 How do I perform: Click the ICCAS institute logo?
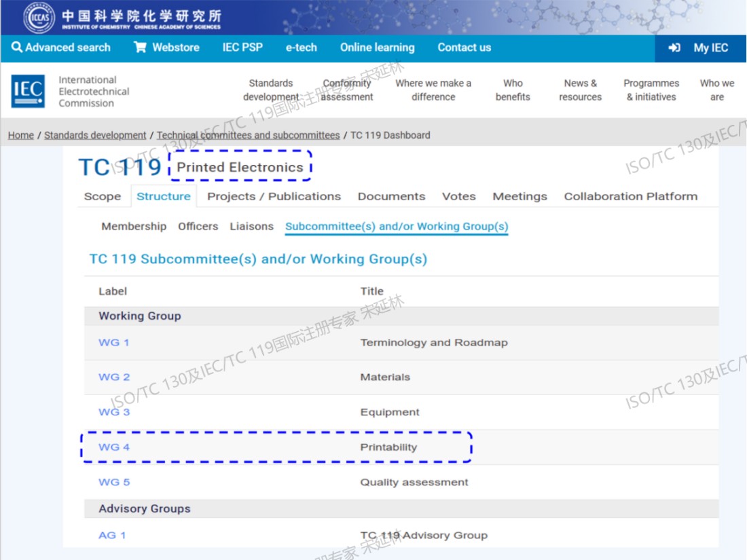tap(39, 18)
